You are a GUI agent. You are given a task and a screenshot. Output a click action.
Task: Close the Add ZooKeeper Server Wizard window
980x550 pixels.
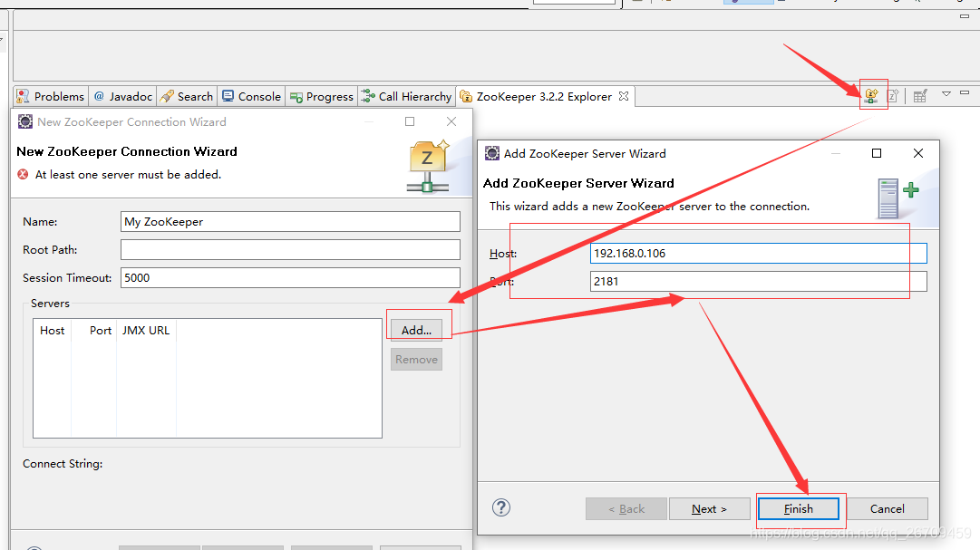tap(918, 153)
